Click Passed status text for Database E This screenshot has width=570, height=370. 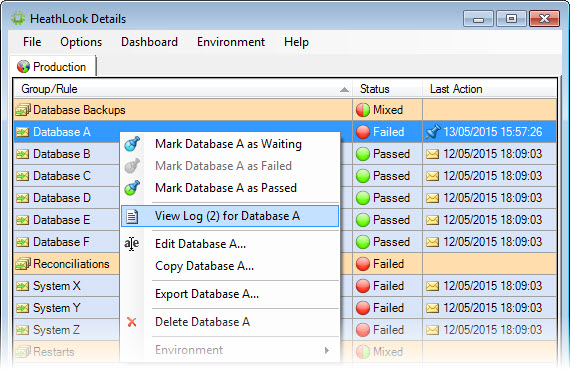coord(392,220)
